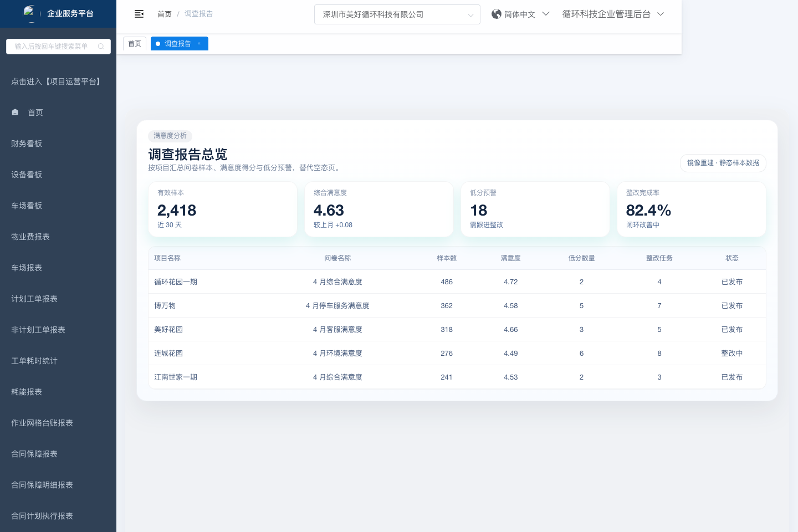Click 点击进入【项目运营平台】 link
Image resolution: width=798 pixels, height=532 pixels.
pos(57,81)
